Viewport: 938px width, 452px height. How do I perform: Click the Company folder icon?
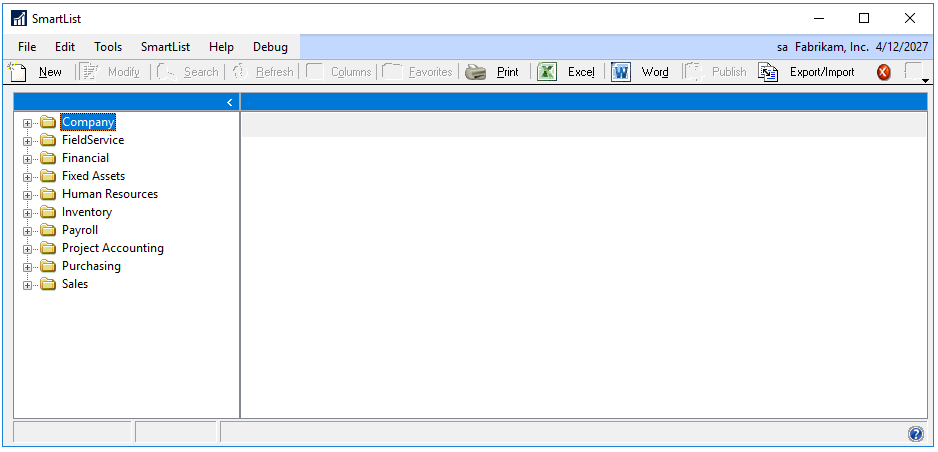(x=48, y=123)
